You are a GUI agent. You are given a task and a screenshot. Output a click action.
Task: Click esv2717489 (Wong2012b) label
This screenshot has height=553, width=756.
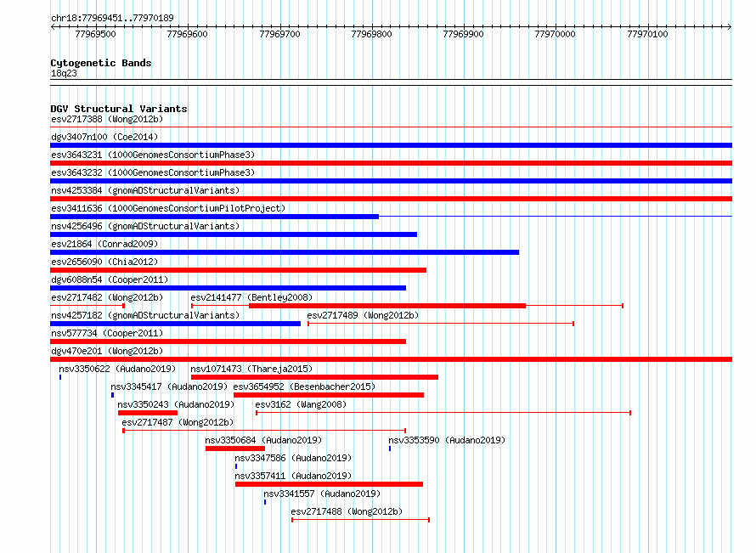(363, 315)
